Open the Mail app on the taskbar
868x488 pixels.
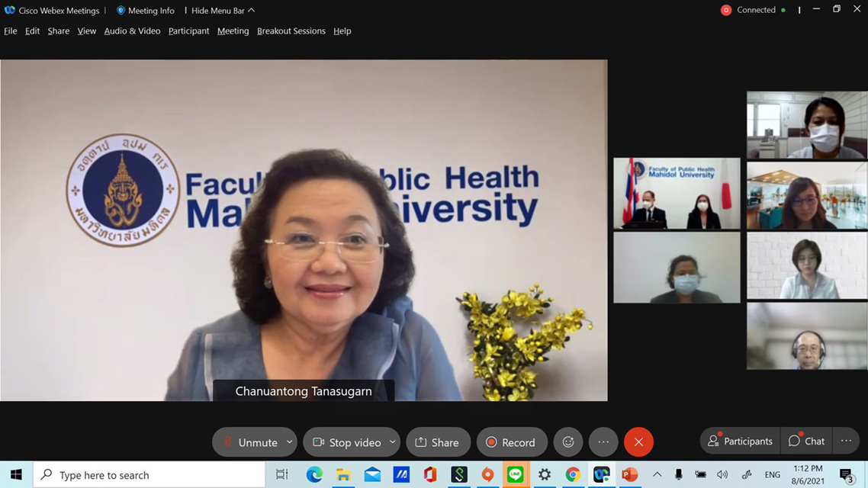(x=372, y=475)
